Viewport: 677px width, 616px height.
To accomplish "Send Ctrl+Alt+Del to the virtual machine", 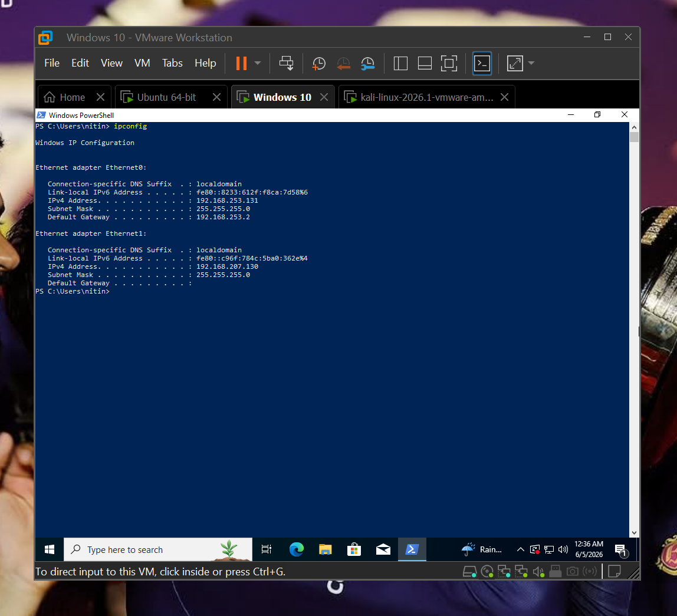I will click(x=286, y=64).
